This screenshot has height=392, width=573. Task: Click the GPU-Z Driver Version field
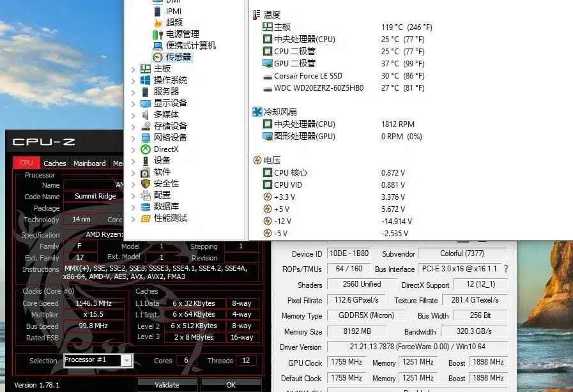(x=417, y=347)
